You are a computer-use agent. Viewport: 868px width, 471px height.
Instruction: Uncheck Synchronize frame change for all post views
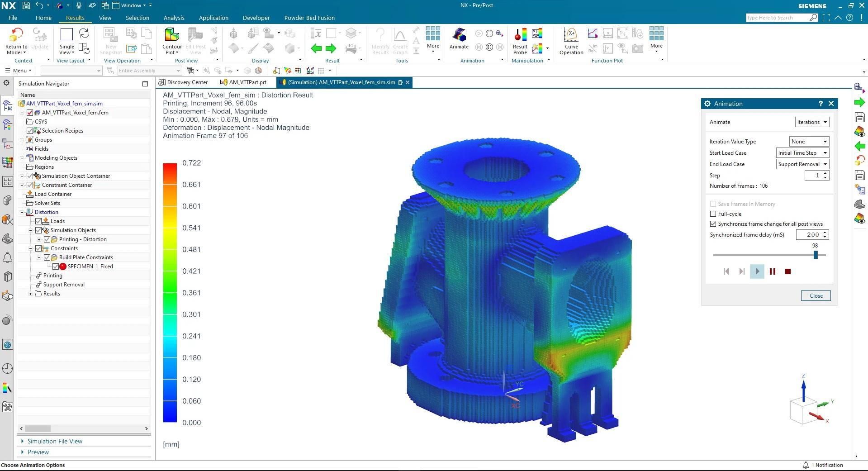pos(713,224)
